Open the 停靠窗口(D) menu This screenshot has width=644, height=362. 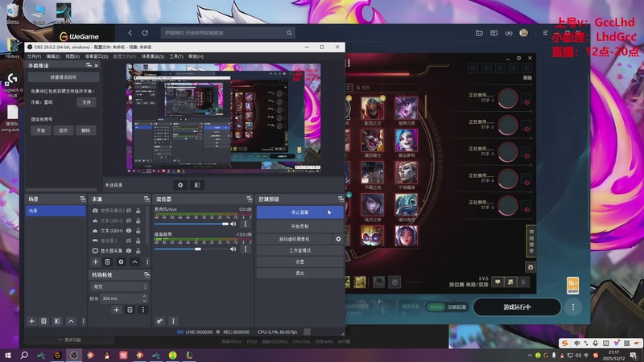[x=97, y=56]
